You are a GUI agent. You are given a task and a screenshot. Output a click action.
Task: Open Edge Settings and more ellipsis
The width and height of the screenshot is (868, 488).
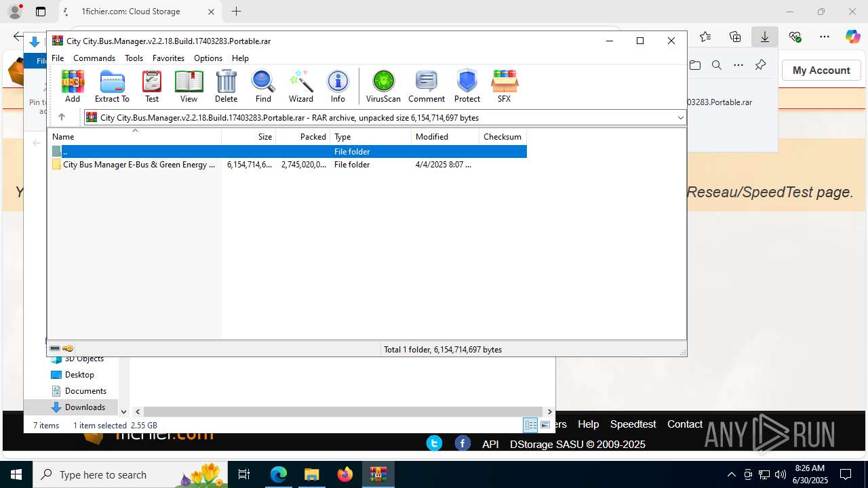[825, 37]
